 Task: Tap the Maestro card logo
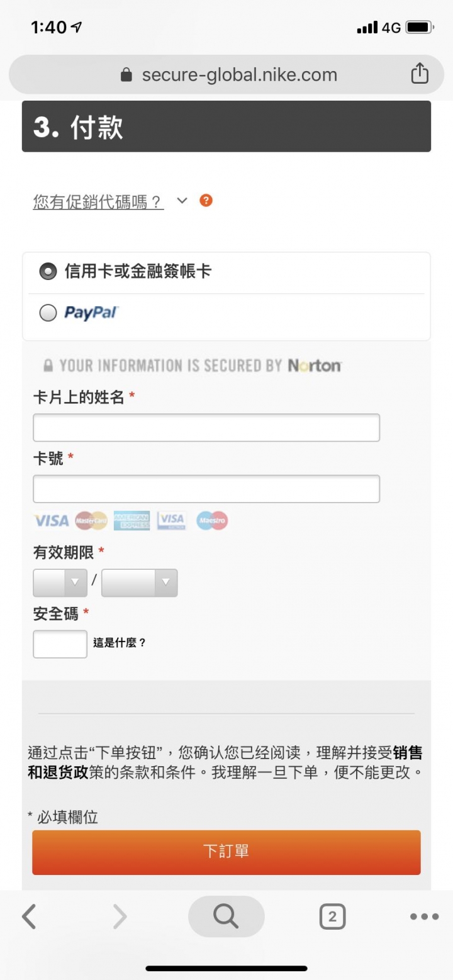click(212, 521)
